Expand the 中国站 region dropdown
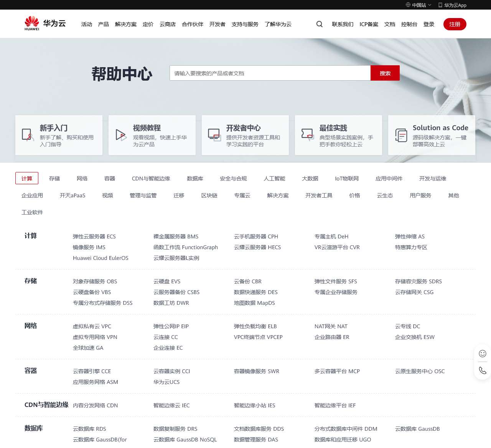The width and height of the screenshot is (491, 448). click(419, 5)
